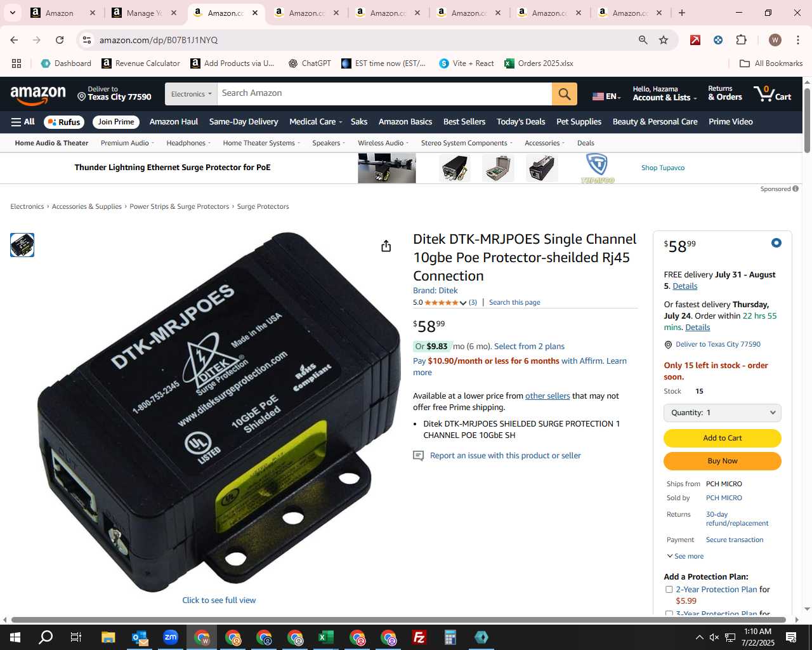Tick the 2-Year Protection Plan checkbox
The height and width of the screenshot is (650, 812).
[669, 590]
